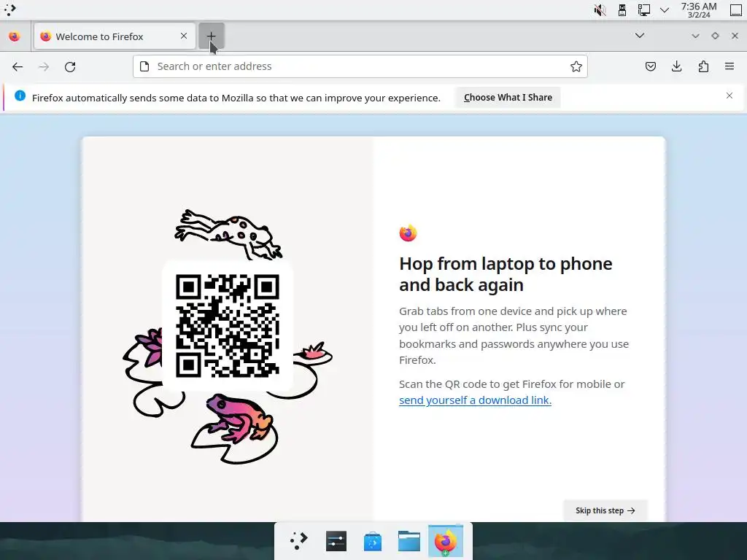Open the launcher icon in the dock

(298, 540)
